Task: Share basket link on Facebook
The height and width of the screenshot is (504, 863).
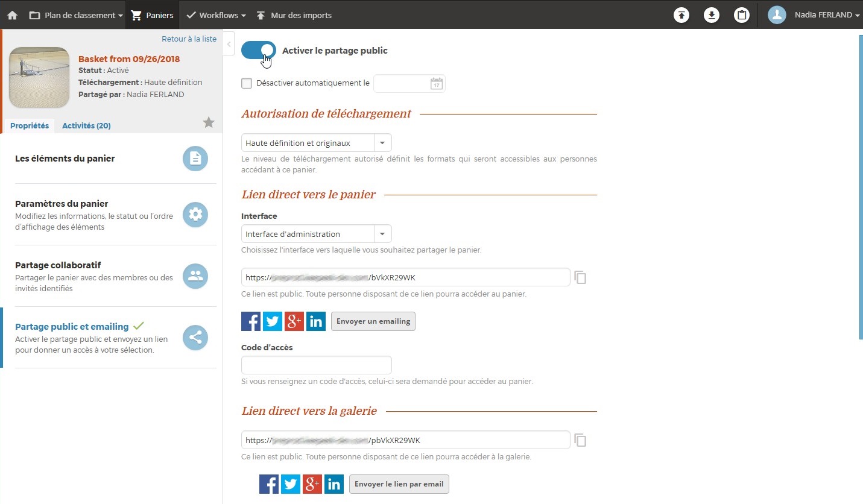Action: point(251,321)
